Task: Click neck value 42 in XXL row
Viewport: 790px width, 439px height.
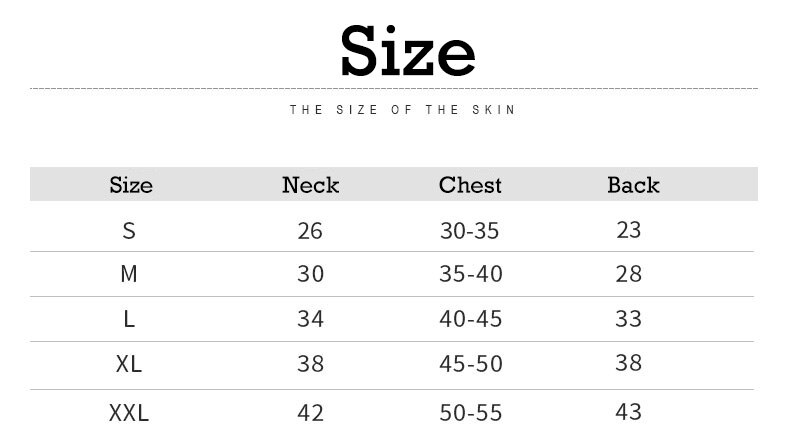Action: [310, 412]
